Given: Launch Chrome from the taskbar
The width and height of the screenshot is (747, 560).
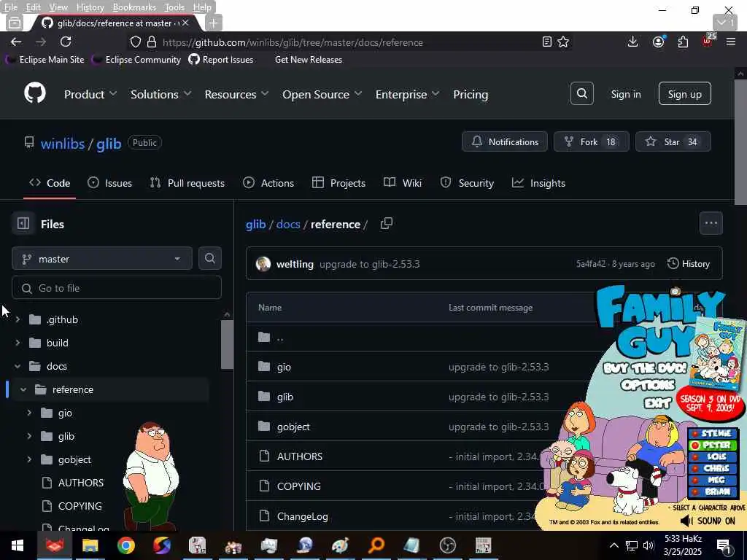Looking at the screenshot, I should pyautogui.click(x=126, y=545).
